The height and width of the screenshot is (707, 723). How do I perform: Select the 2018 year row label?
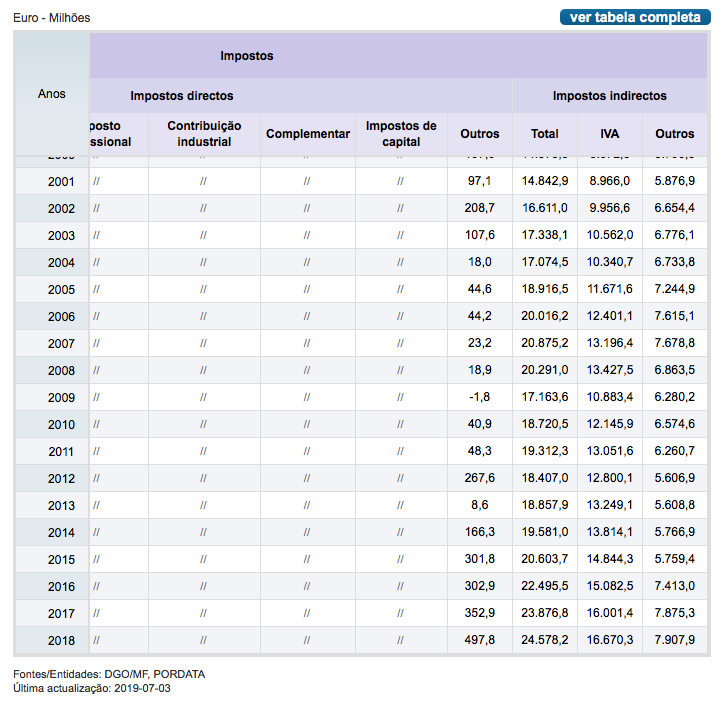coord(61,639)
